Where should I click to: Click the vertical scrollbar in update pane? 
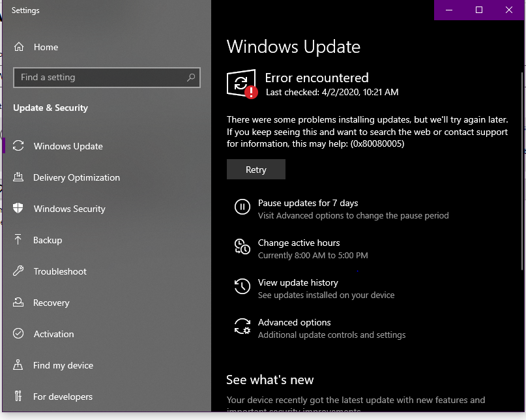coord(522,172)
